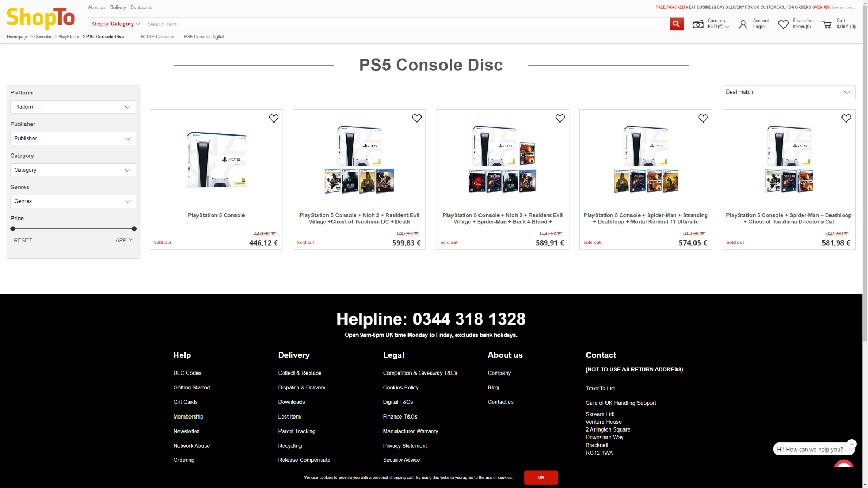Open the Currency EUR selector
868x488 pixels.
(x=718, y=24)
